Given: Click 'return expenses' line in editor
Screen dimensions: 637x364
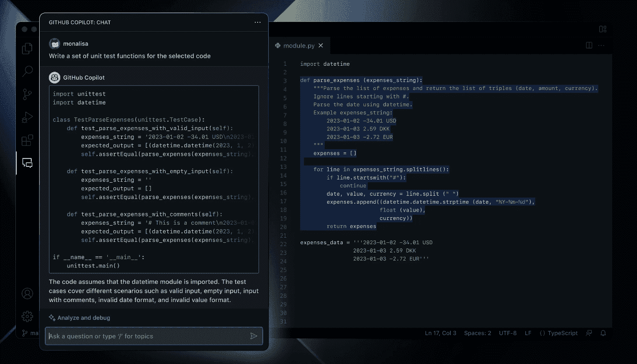Looking at the screenshot, I should click(351, 227).
